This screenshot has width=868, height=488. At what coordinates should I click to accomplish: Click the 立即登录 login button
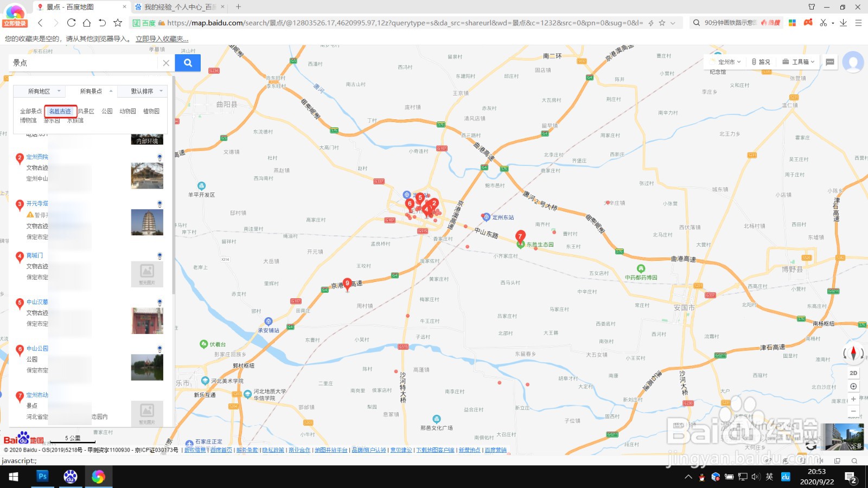click(15, 23)
